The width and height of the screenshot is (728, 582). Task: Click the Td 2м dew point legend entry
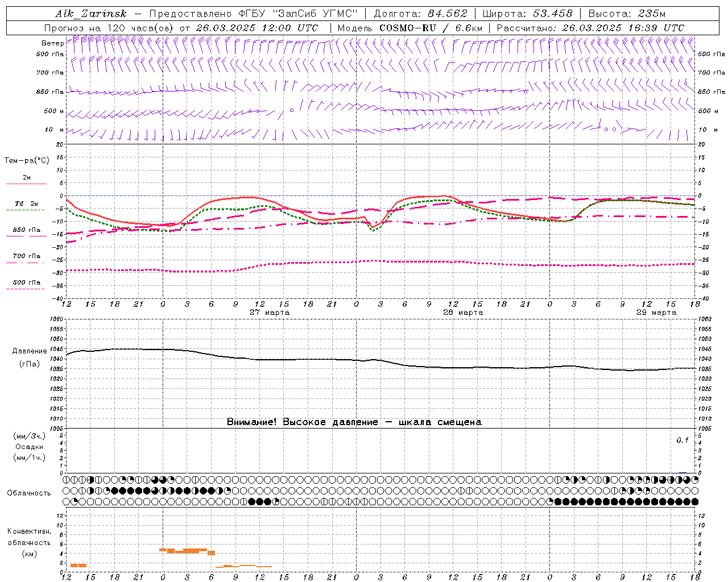point(26,203)
